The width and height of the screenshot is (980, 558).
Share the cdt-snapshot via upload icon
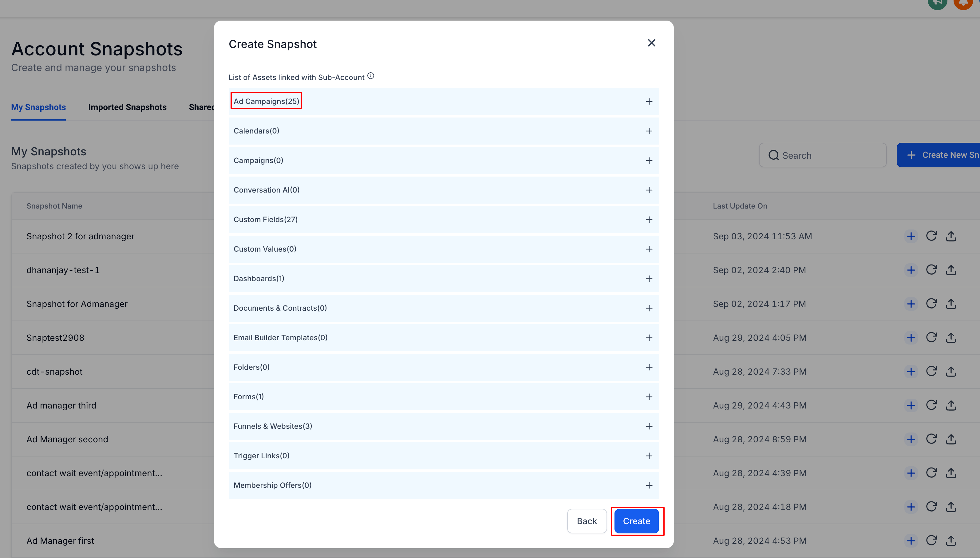[951, 371]
